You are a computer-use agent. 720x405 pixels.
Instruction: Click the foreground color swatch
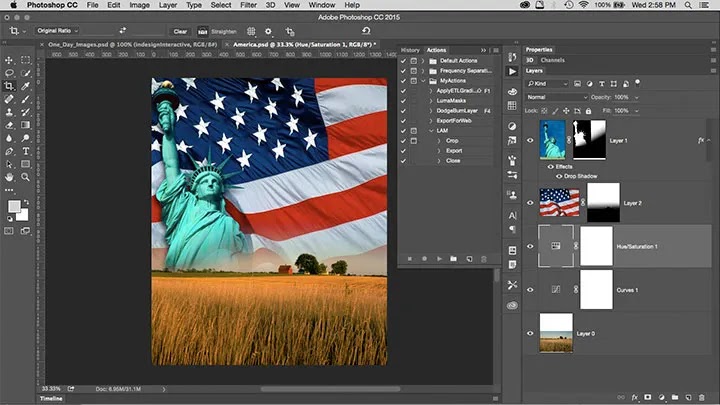click(14, 207)
